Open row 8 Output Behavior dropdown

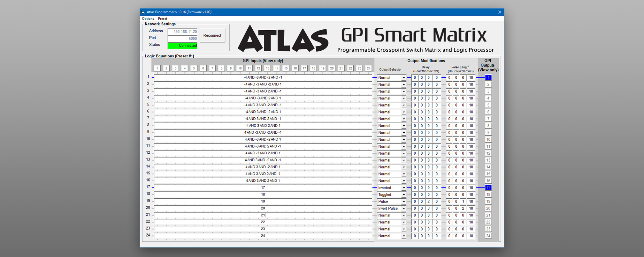[x=391, y=126]
